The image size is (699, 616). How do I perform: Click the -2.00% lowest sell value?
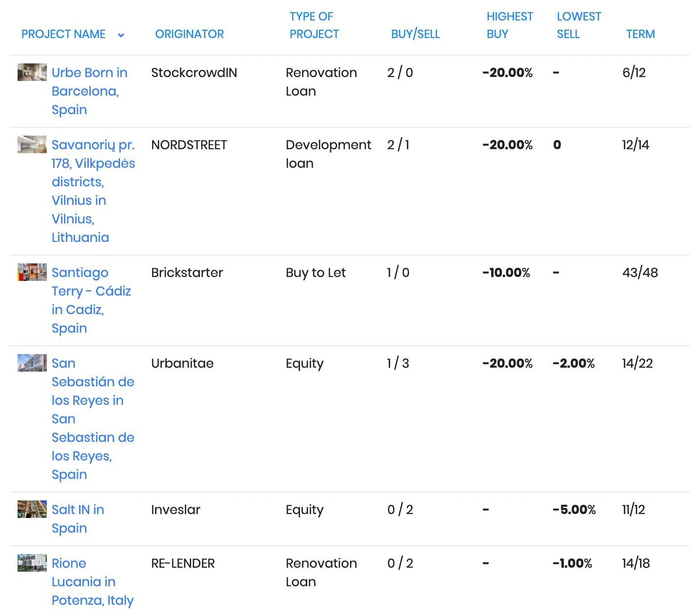click(x=574, y=363)
